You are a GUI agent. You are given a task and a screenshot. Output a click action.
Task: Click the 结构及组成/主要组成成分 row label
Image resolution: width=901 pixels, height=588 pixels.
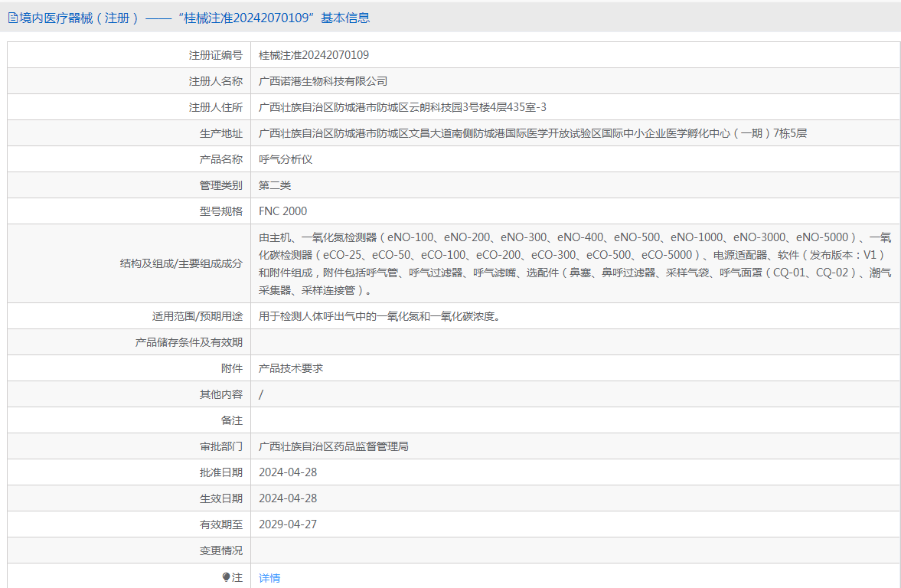[x=181, y=263]
